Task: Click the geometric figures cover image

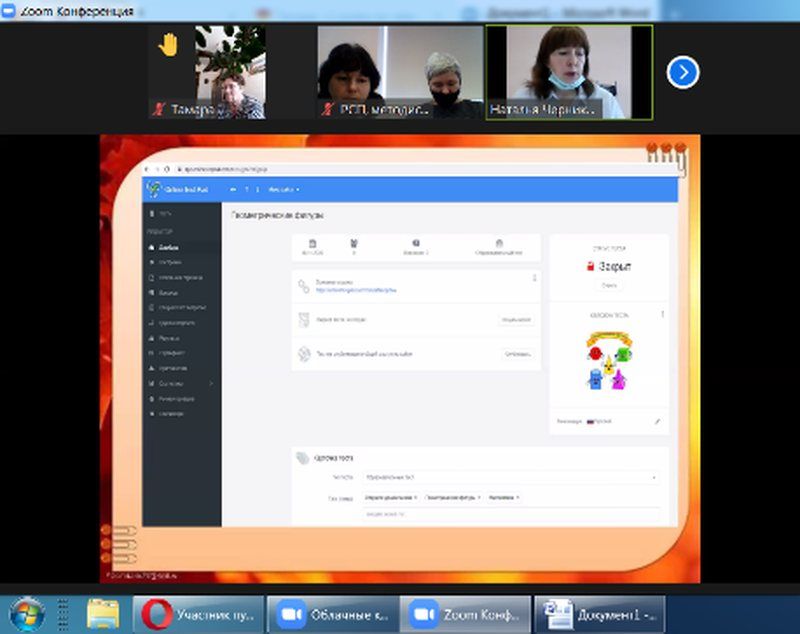Action: [x=609, y=361]
